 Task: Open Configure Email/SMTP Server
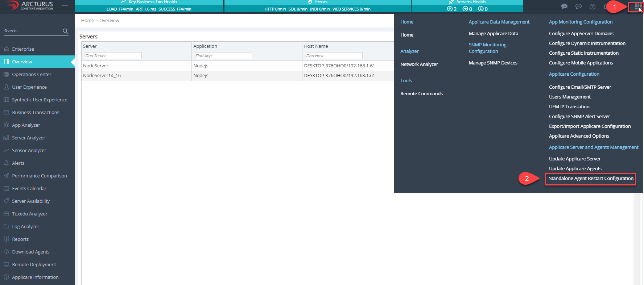click(580, 87)
